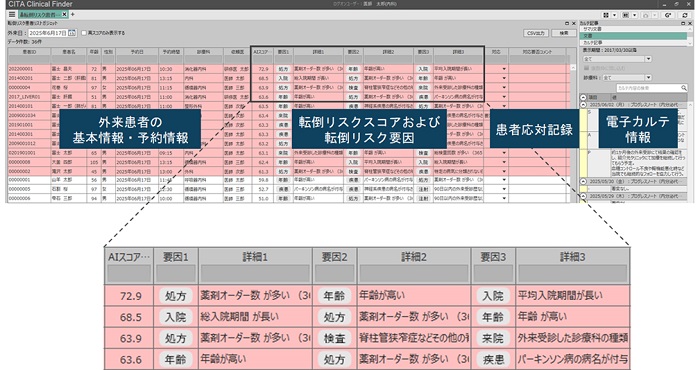The width and height of the screenshot is (700, 370).
Task: Close the 転倒リスク患者リスト widget
Action: (574, 23)
